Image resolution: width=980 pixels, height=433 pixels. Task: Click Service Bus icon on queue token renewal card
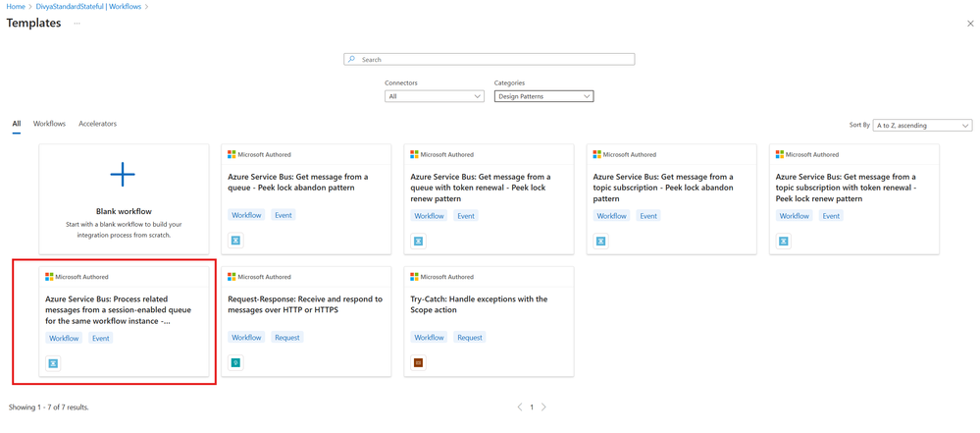coord(418,241)
